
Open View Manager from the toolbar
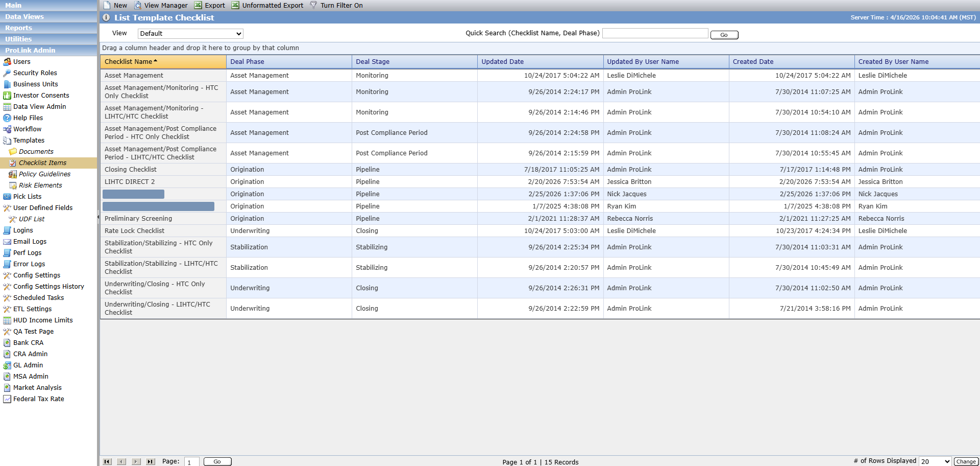tap(161, 5)
